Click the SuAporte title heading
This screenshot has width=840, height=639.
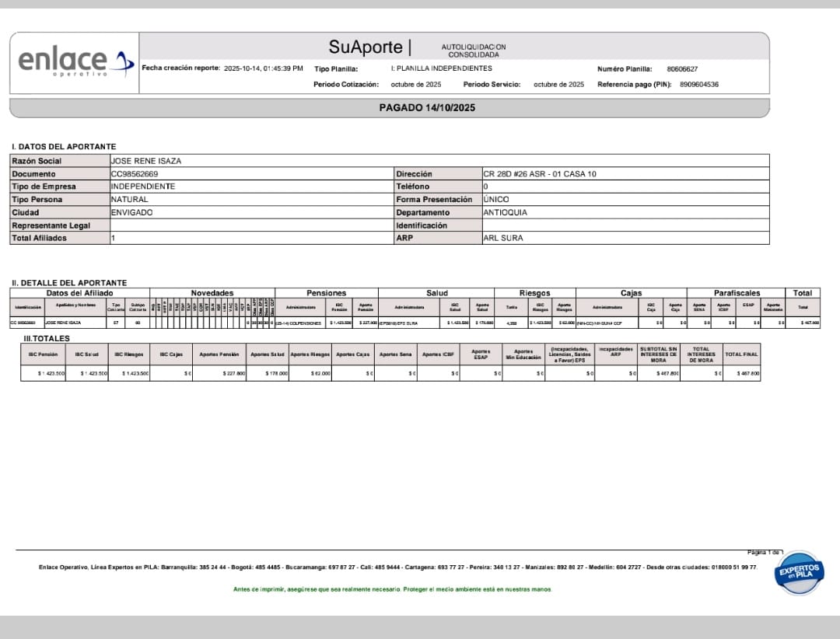(365, 47)
